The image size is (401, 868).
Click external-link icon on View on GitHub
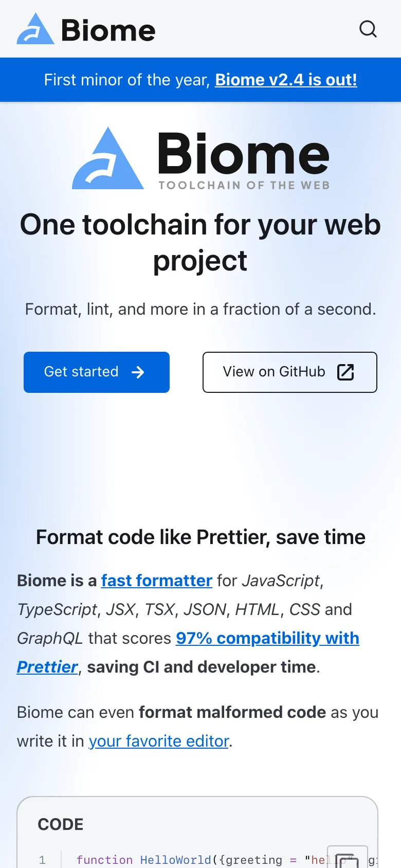point(345,372)
